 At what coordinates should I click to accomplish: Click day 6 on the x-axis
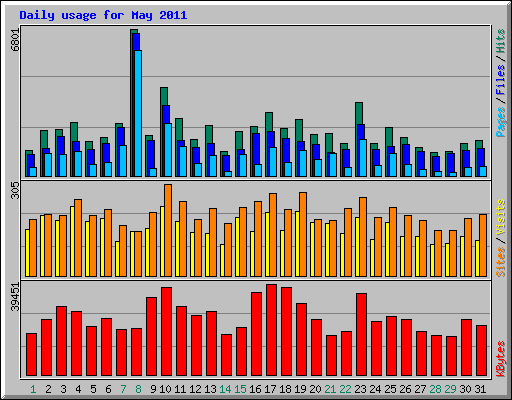click(x=108, y=389)
